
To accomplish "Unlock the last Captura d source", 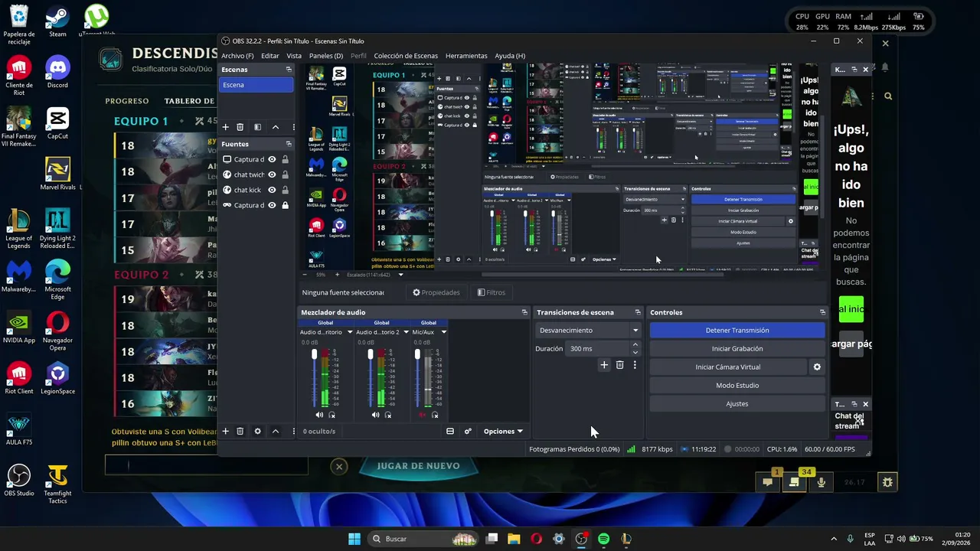I will [x=286, y=205].
